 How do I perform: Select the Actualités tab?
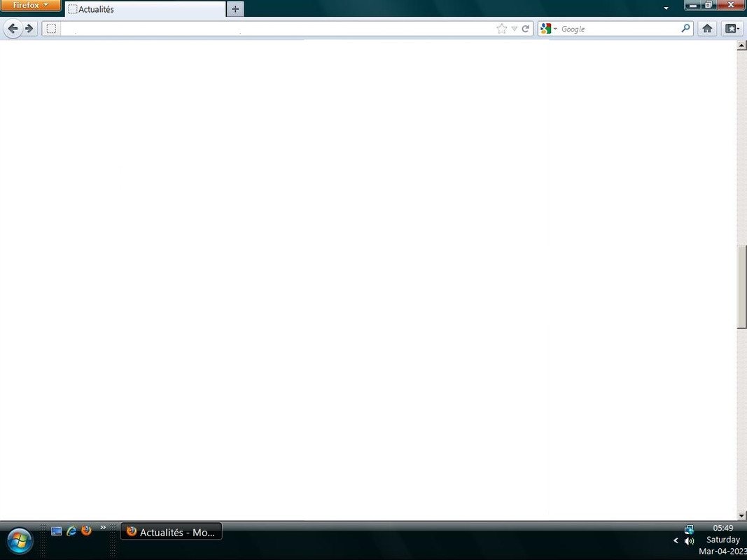[146, 9]
